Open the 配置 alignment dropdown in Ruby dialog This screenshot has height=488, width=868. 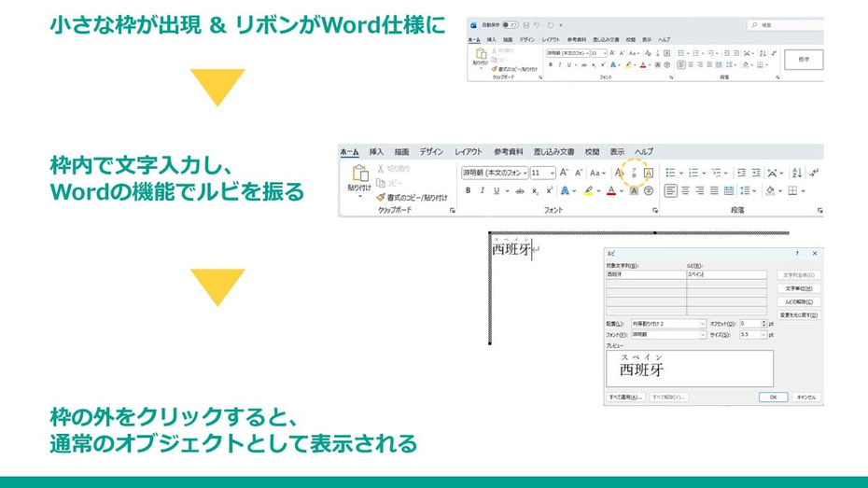[x=703, y=324]
